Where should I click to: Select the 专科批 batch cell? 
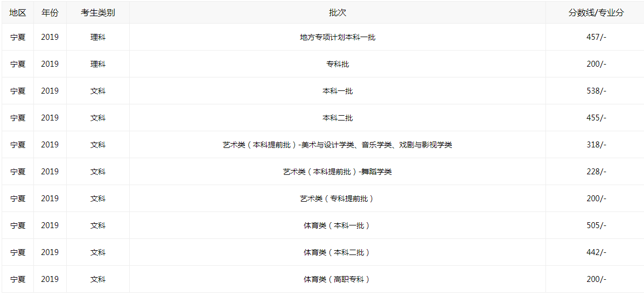(x=337, y=64)
